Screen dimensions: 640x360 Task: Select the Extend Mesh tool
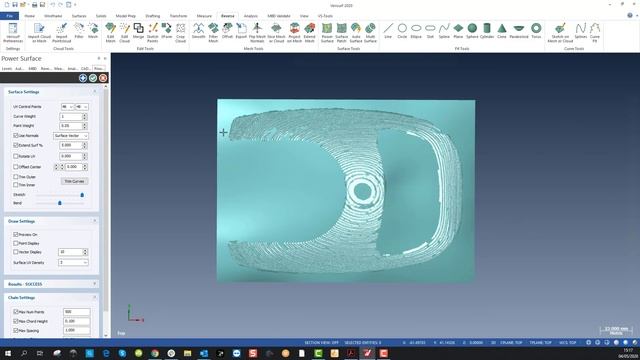[x=309, y=32]
